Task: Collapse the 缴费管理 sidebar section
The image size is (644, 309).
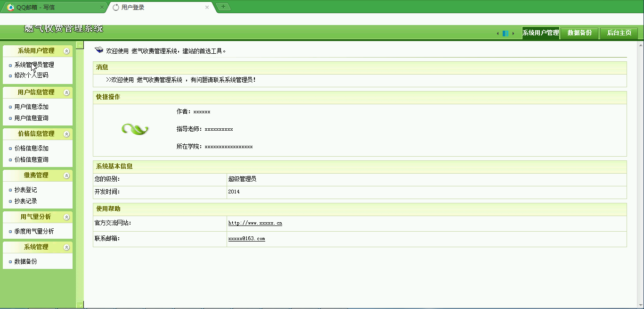Action: pos(66,175)
